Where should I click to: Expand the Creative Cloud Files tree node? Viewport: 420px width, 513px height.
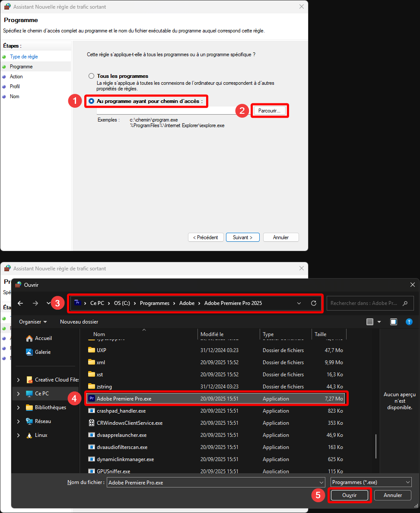coord(18,380)
